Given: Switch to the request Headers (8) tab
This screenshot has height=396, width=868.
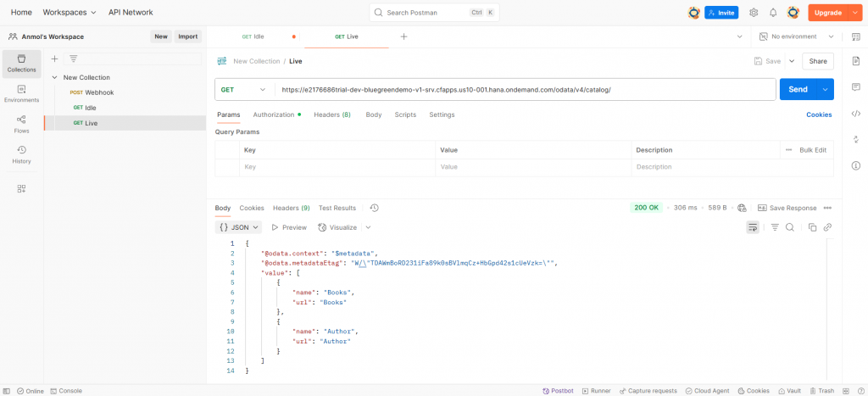Looking at the screenshot, I should coord(332,114).
